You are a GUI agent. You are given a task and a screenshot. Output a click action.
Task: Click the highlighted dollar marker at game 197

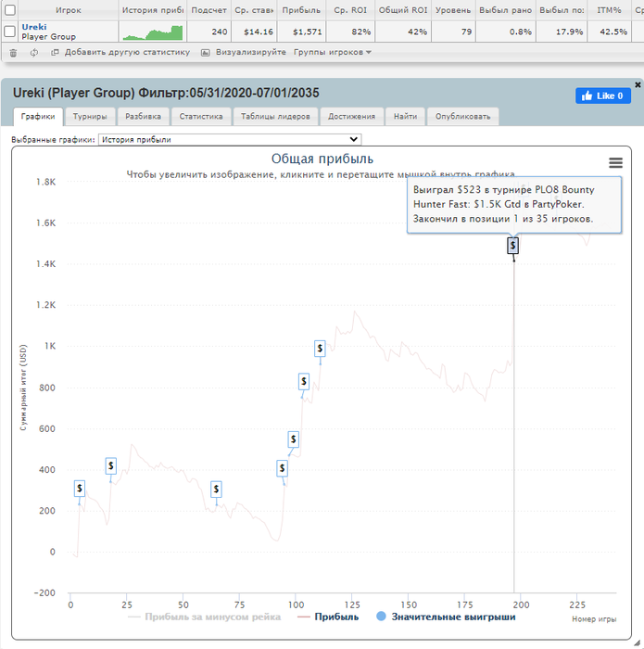513,246
